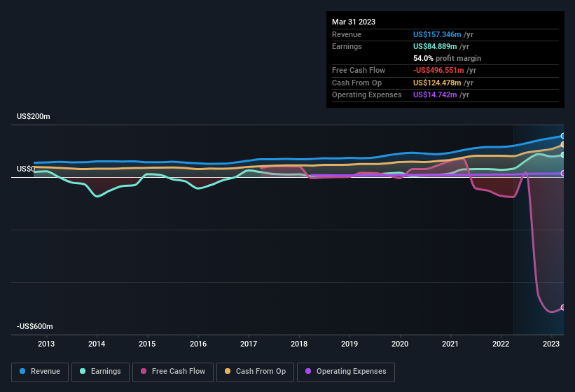The height and width of the screenshot is (392, 575).
Task: Click the Free Cash Flow label in the tooltip
Action: (359, 70)
